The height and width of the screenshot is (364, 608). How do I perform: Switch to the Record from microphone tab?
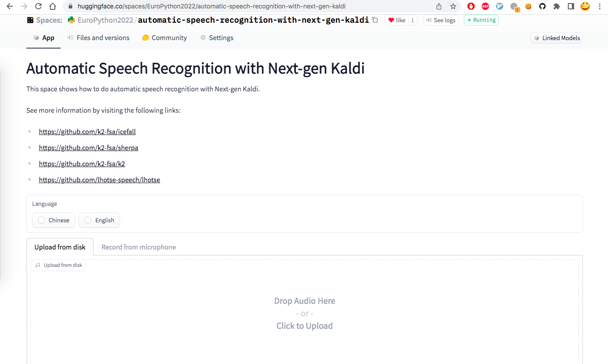[x=138, y=247]
